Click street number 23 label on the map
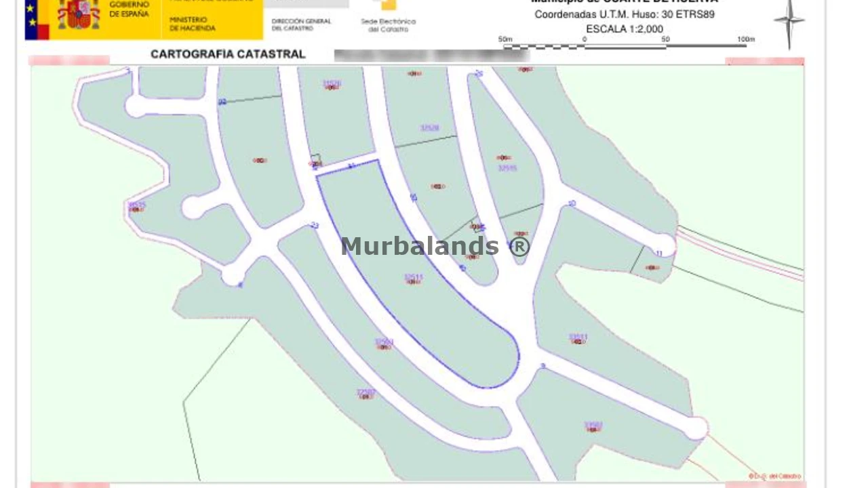The width and height of the screenshot is (868, 488). [315, 225]
